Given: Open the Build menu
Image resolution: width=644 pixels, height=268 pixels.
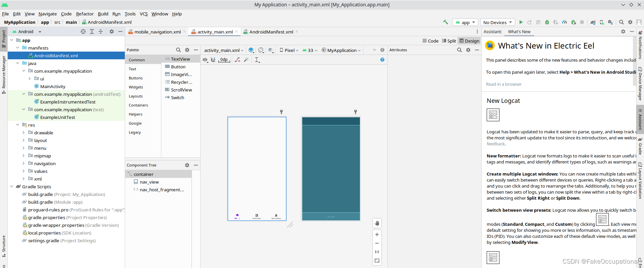Looking at the screenshot, I should coord(103,14).
